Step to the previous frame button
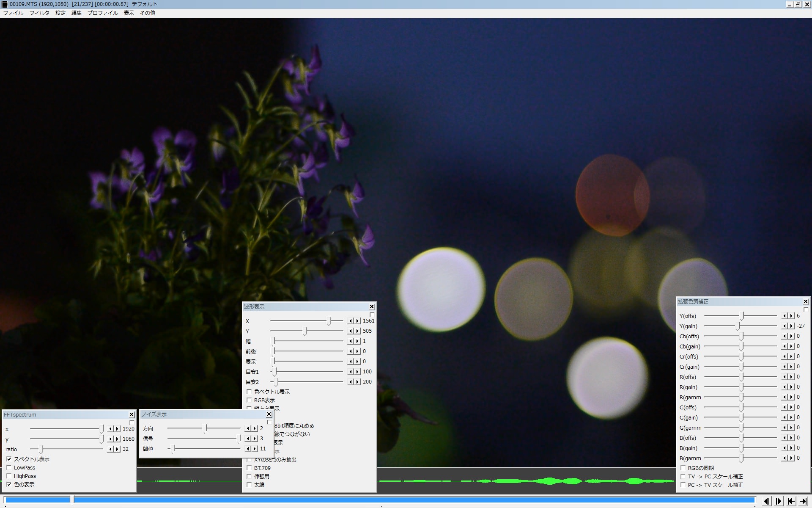812x508 pixels. pyautogui.click(x=767, y=501)
